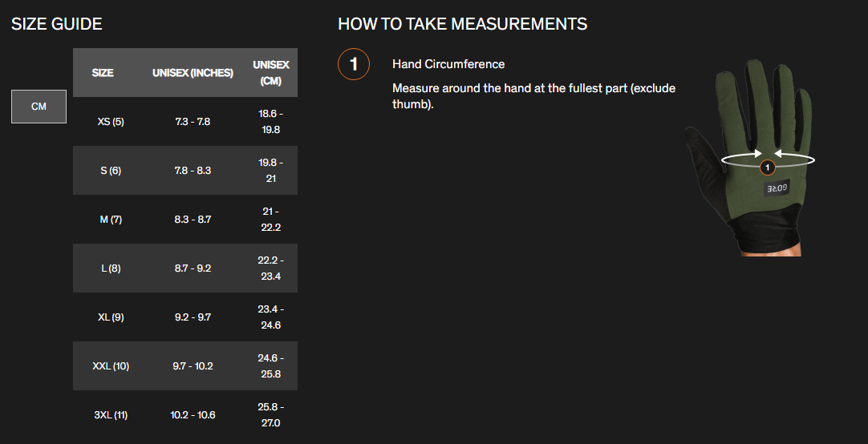Screen dimensions: 868x444
Task: Click the left measurement arrow on glove
Action: (743, 155)
